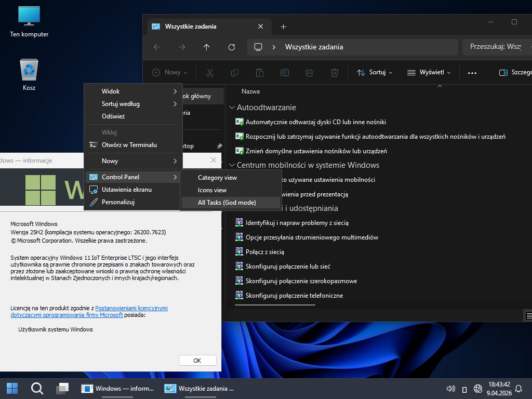Open the Kosz recycle bin icon
This screenshot has width=532, height=399.
29,70
